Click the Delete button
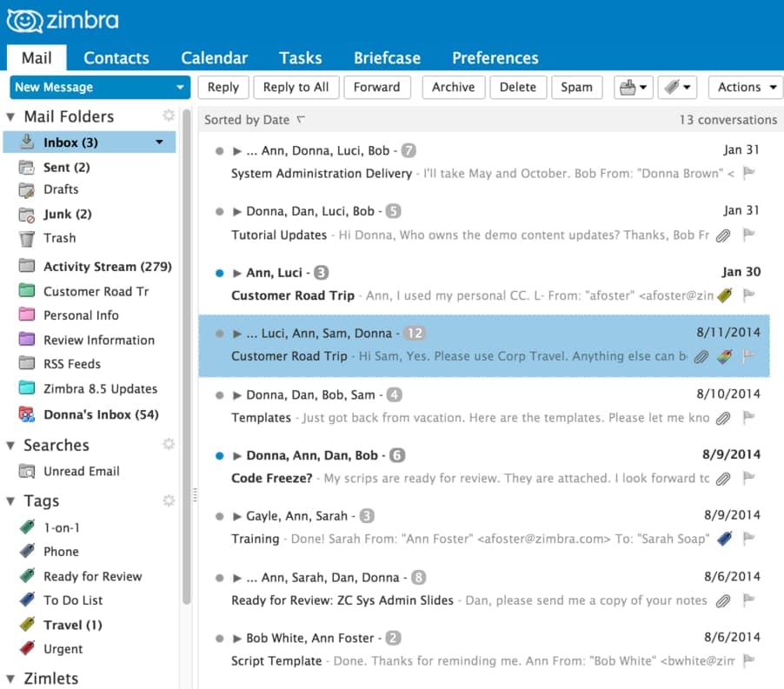Screen dimensions: 784x689 coord(517,88)
